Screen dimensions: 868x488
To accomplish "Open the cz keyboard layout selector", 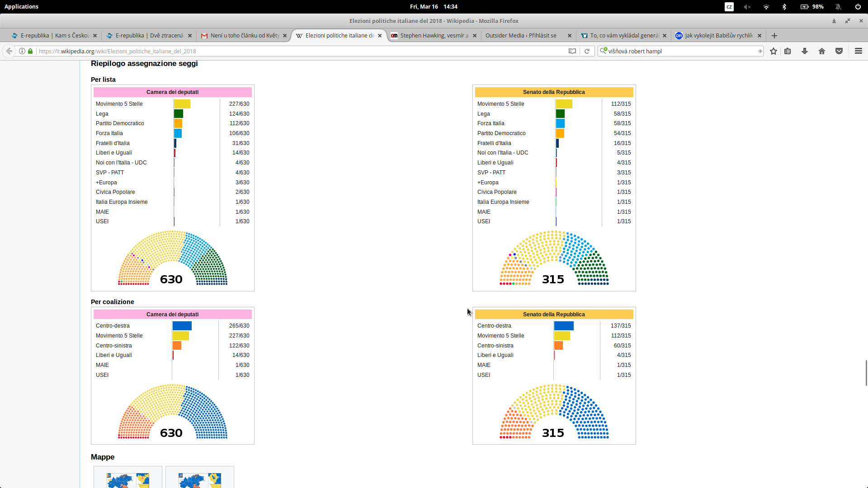I will [x=729, y=7].
